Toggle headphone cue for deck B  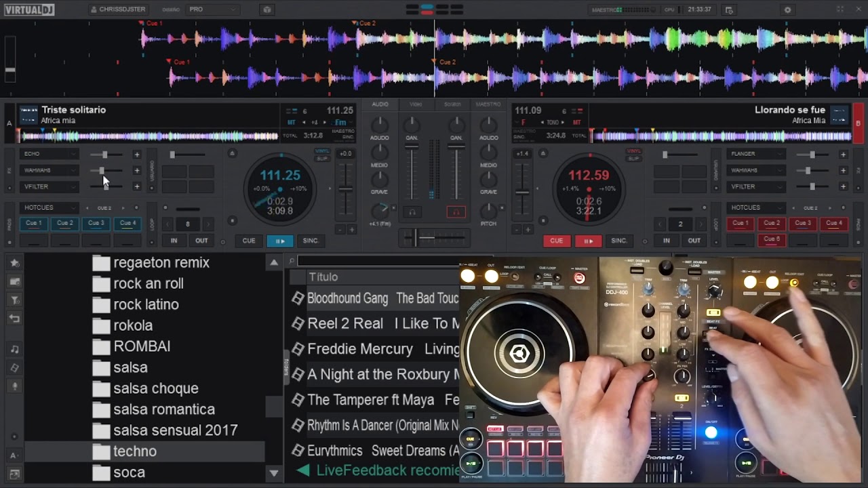pos(456,212)
